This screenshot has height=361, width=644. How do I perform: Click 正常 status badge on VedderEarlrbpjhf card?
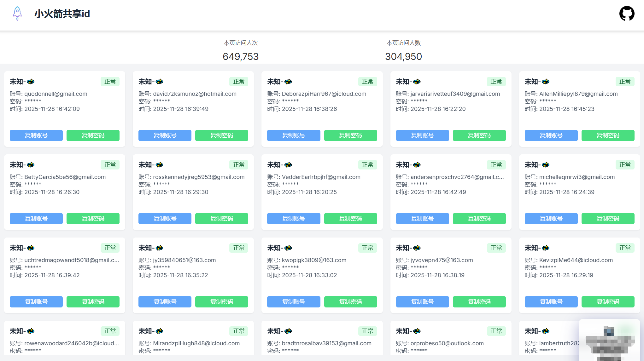[x=367, y=165]
